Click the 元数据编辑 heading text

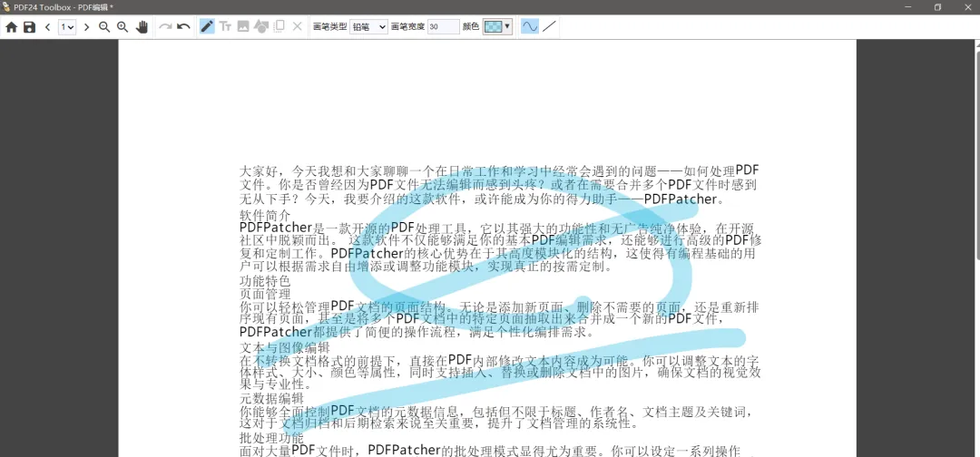[271, 398]
